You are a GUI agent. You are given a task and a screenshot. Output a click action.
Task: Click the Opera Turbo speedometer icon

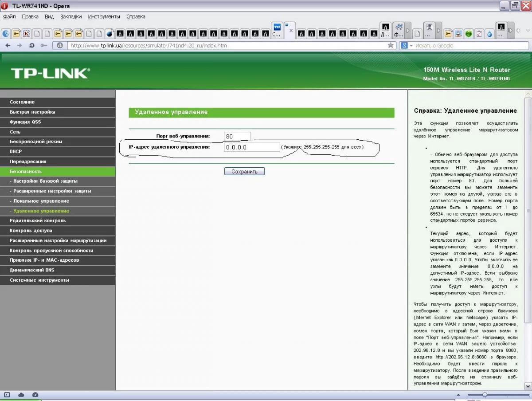(x=35, y=395)
